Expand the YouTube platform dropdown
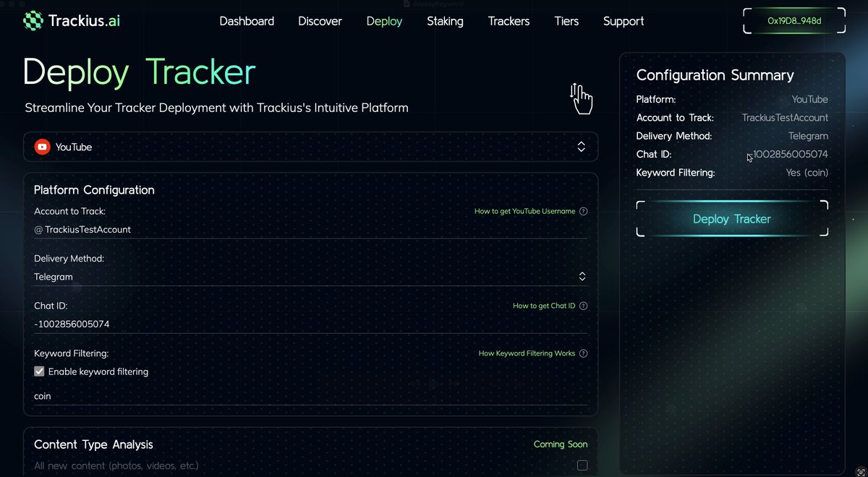 (311, 147)
